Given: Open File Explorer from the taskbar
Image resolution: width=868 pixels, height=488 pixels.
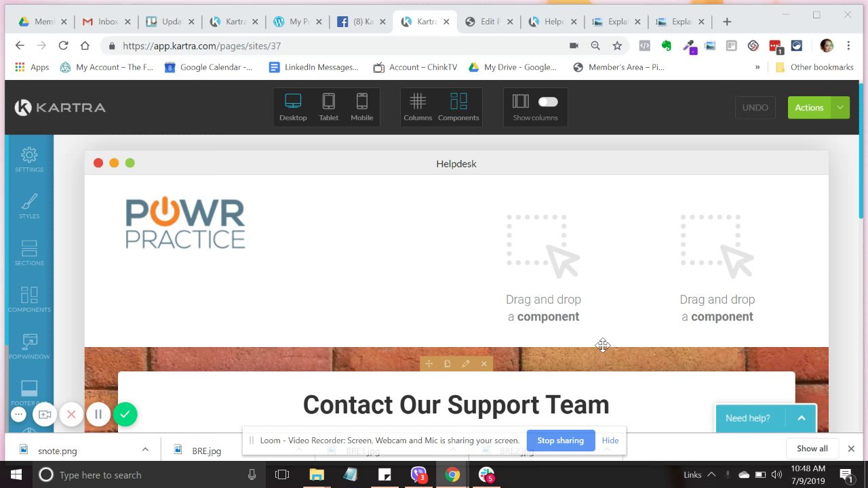Looking at the screenshot, I should (317, 474).
